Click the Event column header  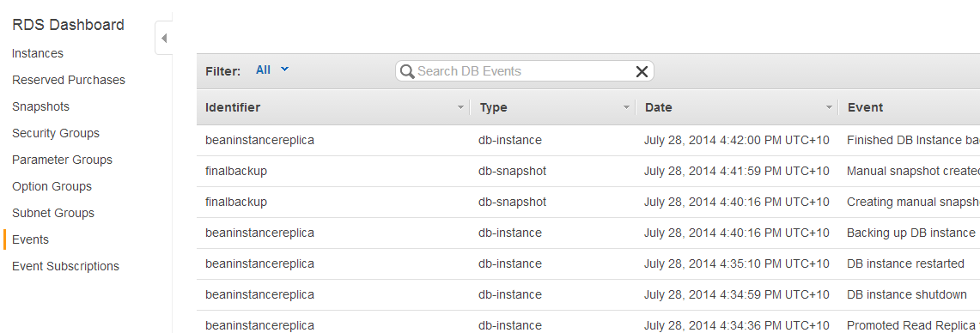coord(865,107)
